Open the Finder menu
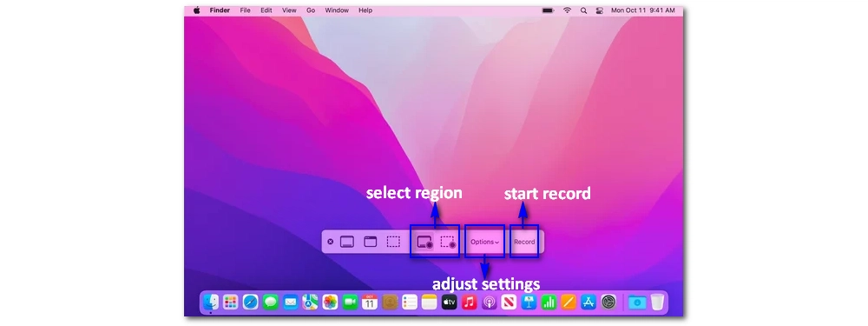Viewport: 868px width, 326px height. coord(220,10)
